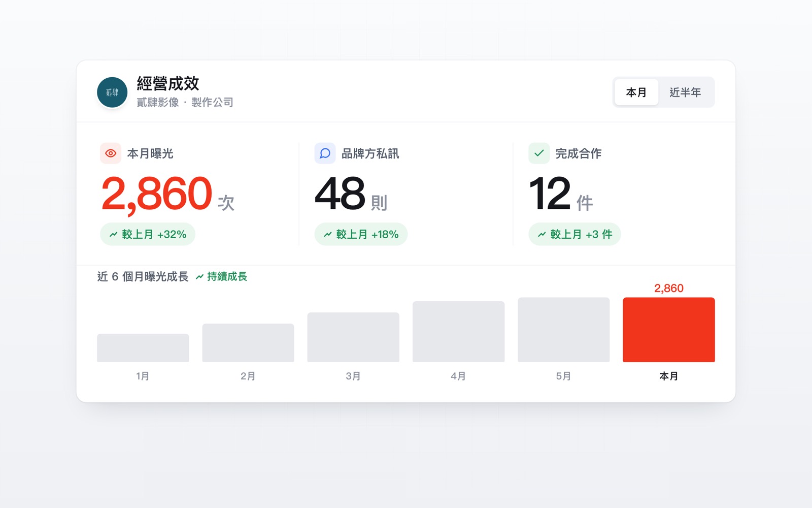This screenshot has height=508, width=812.
Task: Click the 3月 bar in chart
Action: click(353, 337)
